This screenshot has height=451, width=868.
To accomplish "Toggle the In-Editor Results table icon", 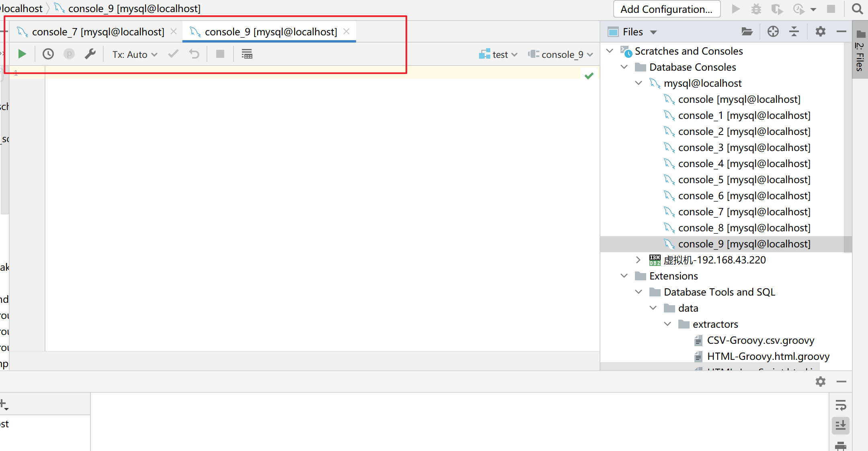I will (x=247, y=54).
